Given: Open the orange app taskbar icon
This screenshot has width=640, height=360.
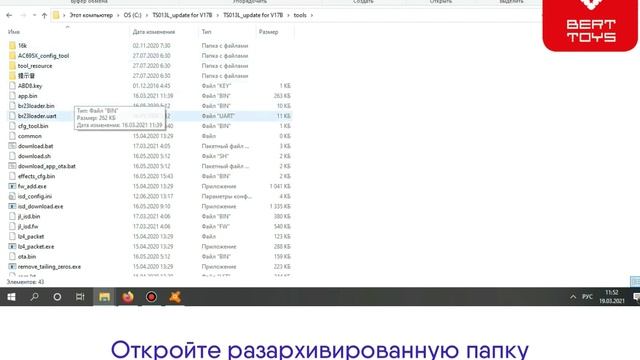Looking at the screenshot, I should pyautogui.click(x=175, y=297).
